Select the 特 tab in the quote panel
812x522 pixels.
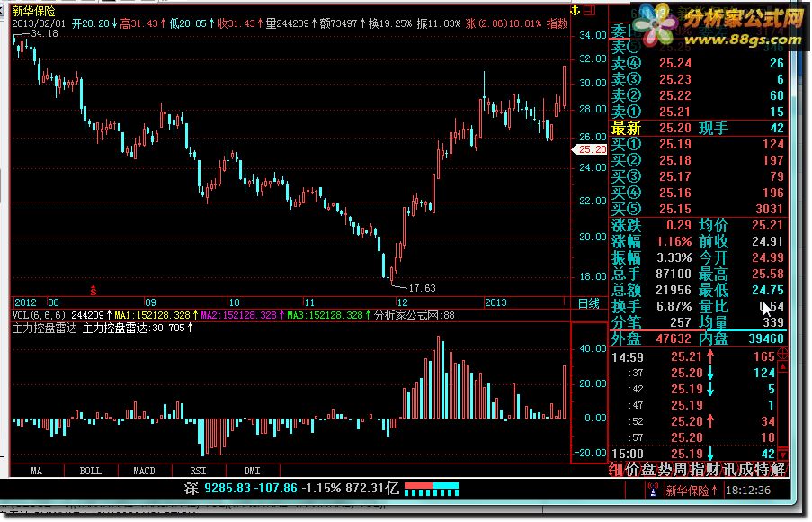(x=762, y=470)
